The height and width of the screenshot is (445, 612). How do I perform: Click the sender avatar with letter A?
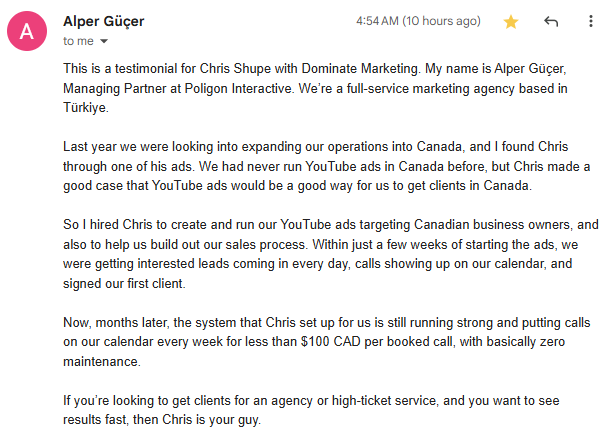coord(26,31)
